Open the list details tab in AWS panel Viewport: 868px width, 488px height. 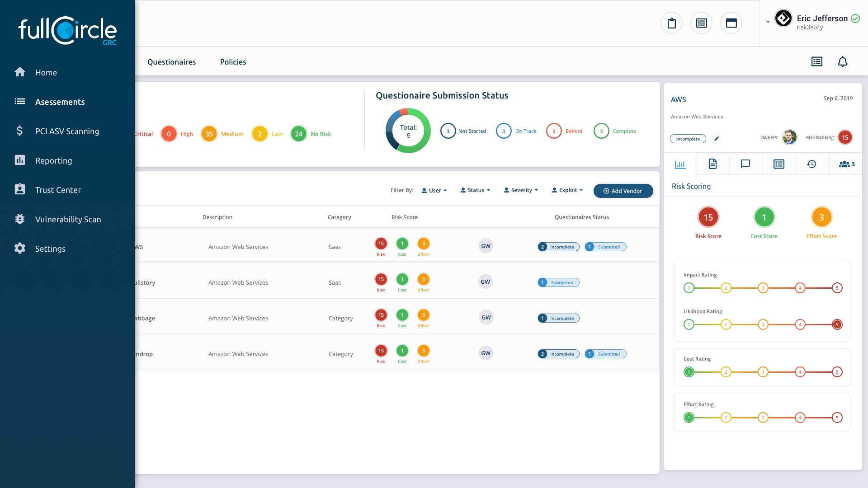[x=778, y=164]
